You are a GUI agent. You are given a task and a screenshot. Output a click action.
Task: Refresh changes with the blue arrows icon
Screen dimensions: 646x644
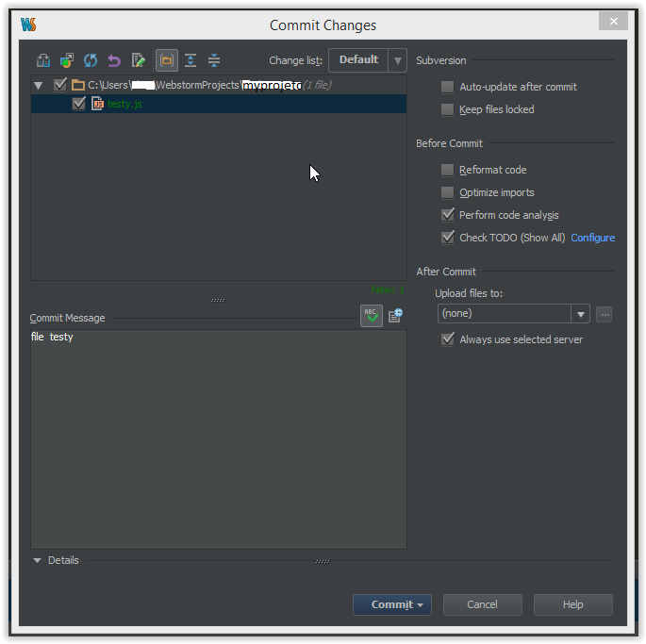[x=91, y=60]
